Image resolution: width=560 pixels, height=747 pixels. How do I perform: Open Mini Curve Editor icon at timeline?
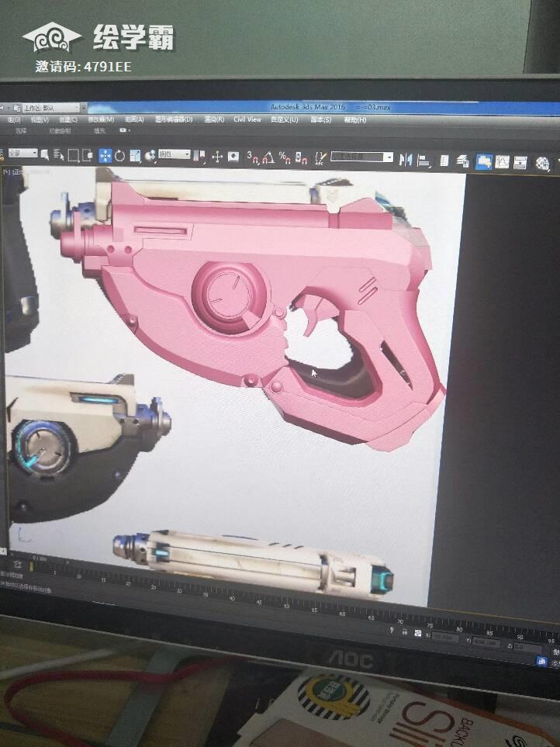coord(18,565)
